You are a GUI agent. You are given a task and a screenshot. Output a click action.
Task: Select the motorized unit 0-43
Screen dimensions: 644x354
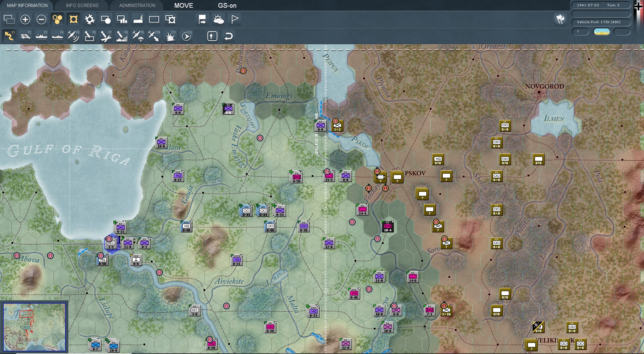click(246, 211)
